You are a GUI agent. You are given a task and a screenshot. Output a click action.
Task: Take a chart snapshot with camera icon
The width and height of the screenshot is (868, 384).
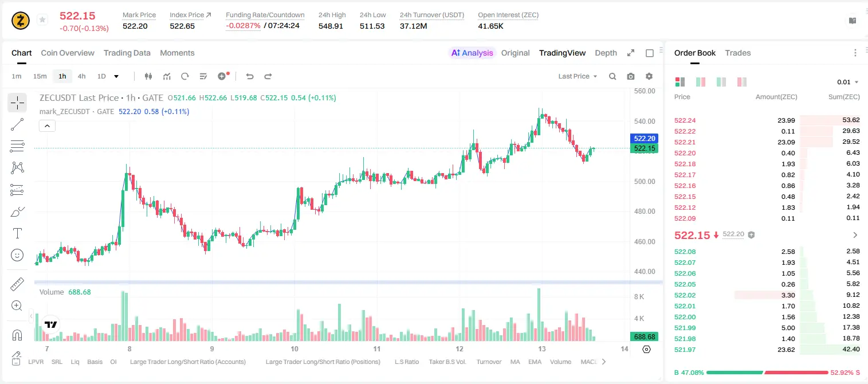[x=631, y=76]
